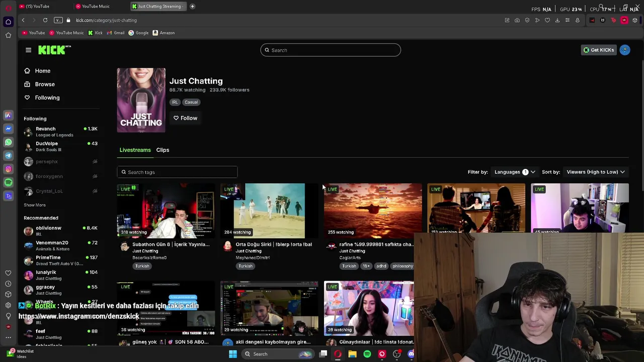
Task: Go back to the previous page
Action: [23, 20]
